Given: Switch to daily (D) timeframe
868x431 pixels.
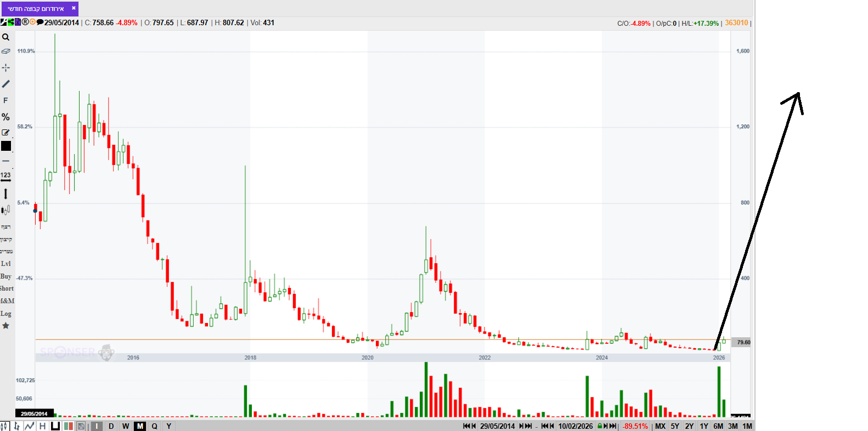Looking at the screenshot, I should 111,426.
